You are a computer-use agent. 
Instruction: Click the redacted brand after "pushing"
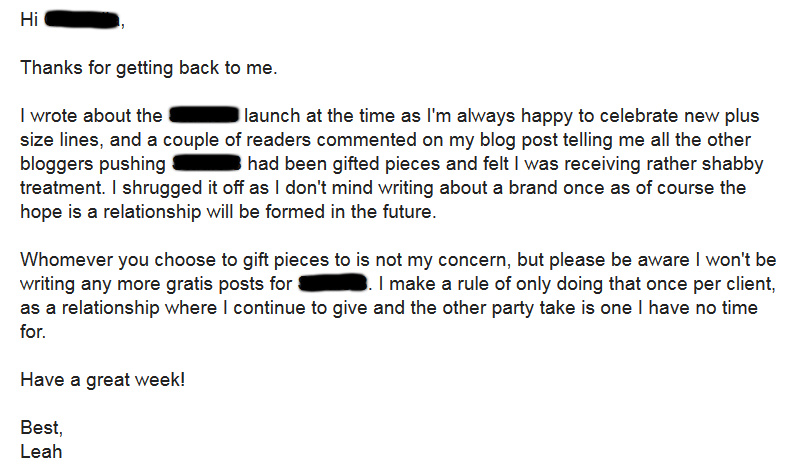(208, 162)
